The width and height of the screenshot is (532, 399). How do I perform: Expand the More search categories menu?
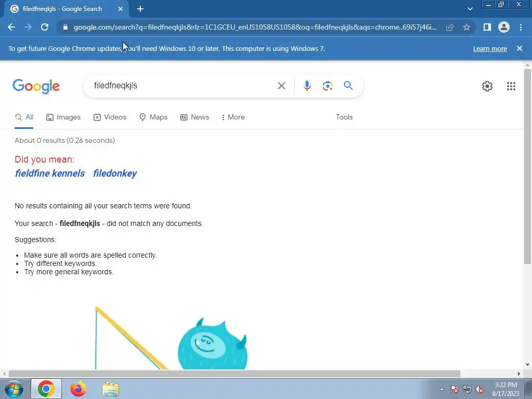[233, 117]
